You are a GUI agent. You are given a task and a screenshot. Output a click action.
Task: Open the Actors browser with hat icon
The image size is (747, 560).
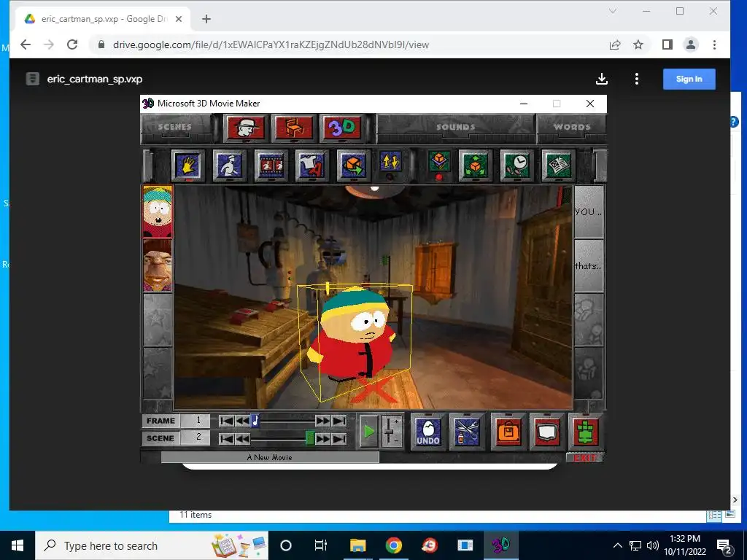(246, 128)
